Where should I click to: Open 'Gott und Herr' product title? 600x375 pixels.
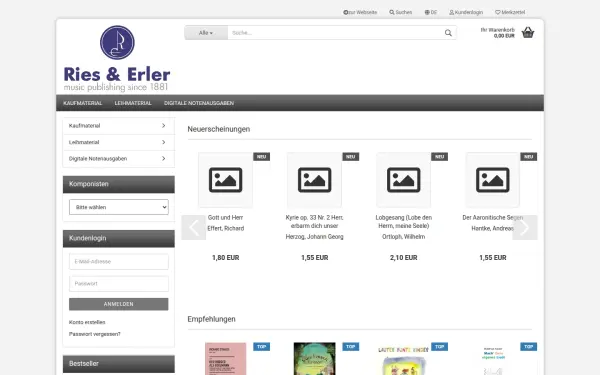225,217
